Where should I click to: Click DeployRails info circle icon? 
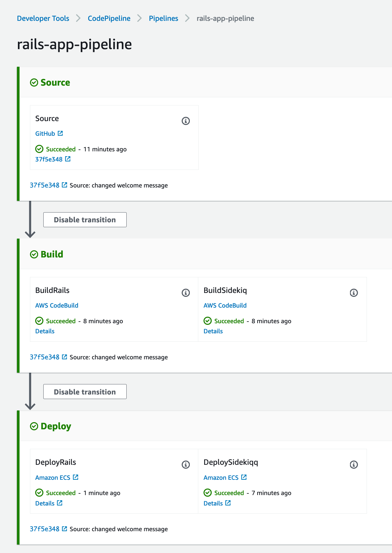pos(186,465)
